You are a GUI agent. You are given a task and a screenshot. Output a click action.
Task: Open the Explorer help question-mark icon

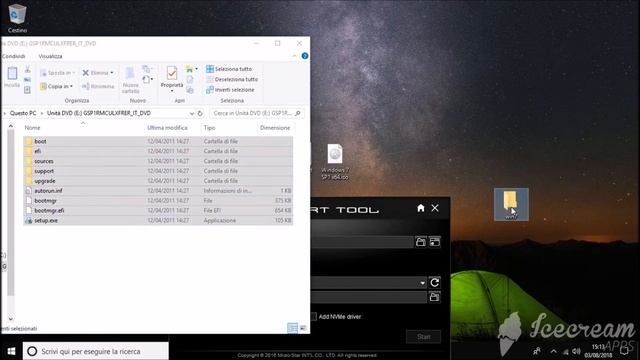click(x=304, y=56)
